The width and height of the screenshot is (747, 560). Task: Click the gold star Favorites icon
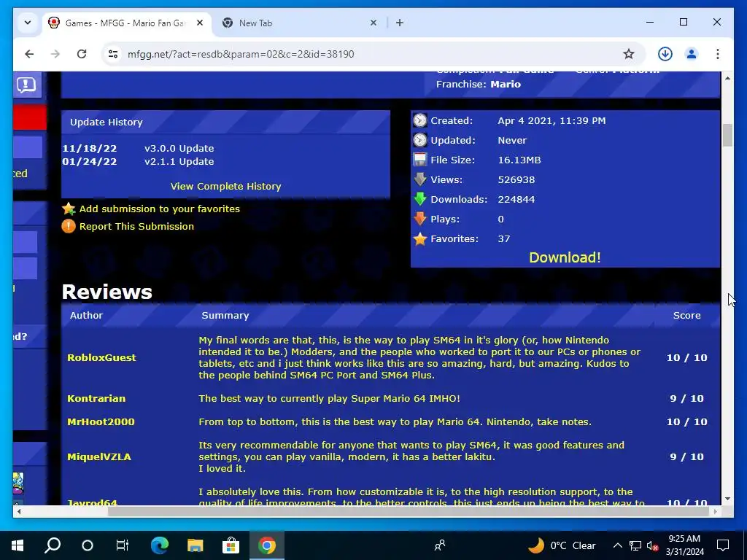tap(419, 238)
